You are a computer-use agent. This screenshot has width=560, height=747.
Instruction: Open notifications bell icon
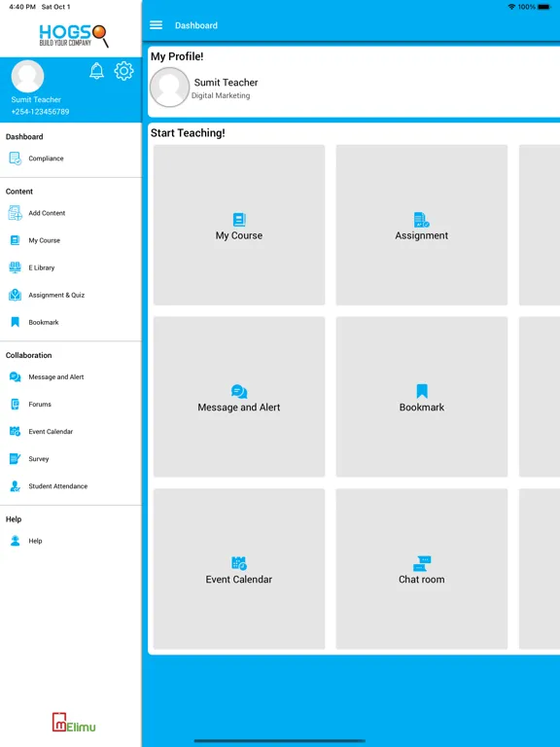click(96, 71)
